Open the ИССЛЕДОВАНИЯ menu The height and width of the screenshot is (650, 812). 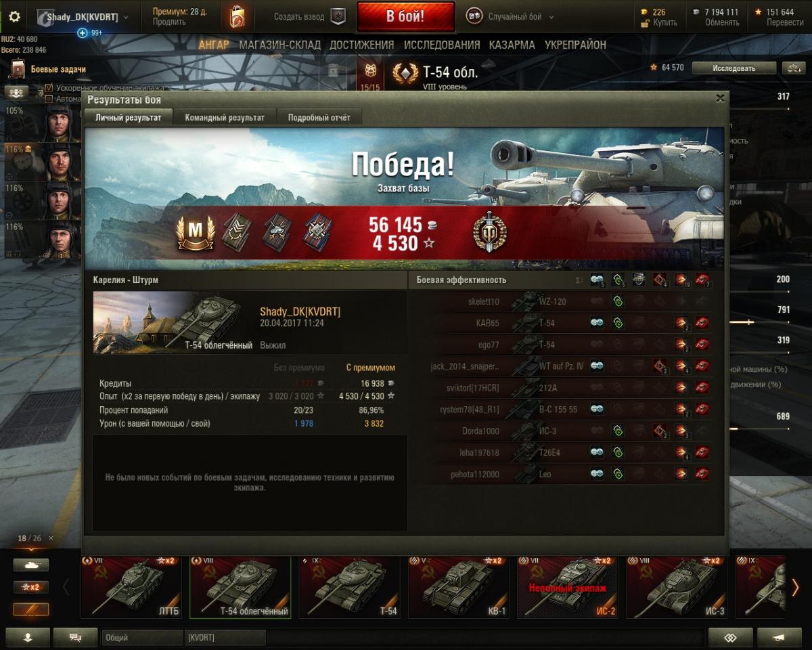click(x=442, y=45)
